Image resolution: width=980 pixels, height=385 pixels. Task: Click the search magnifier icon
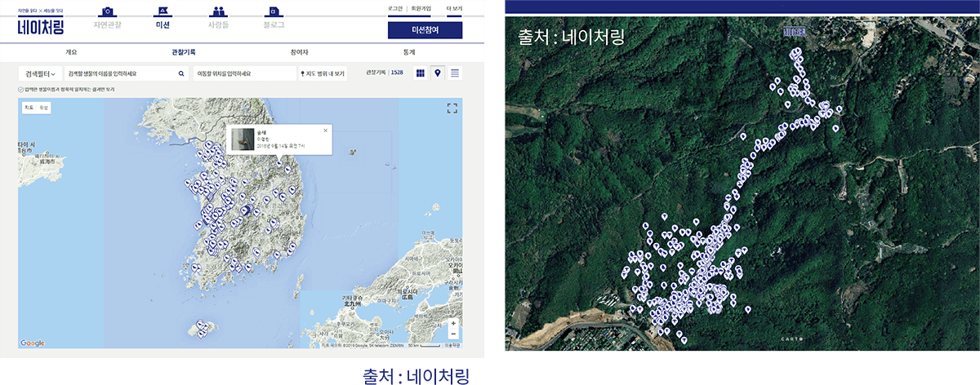coord(181,73)
